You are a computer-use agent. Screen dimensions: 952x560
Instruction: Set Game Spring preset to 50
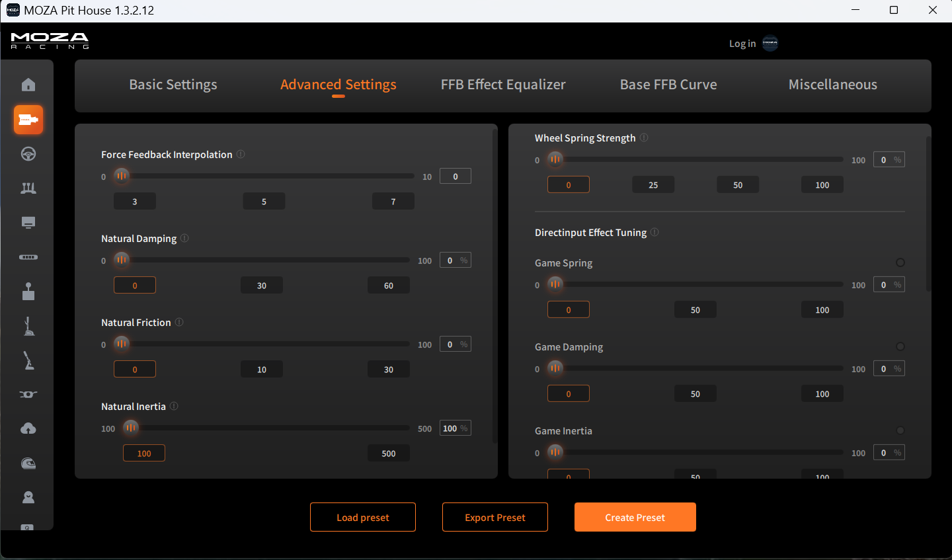(x=695, y=310)
